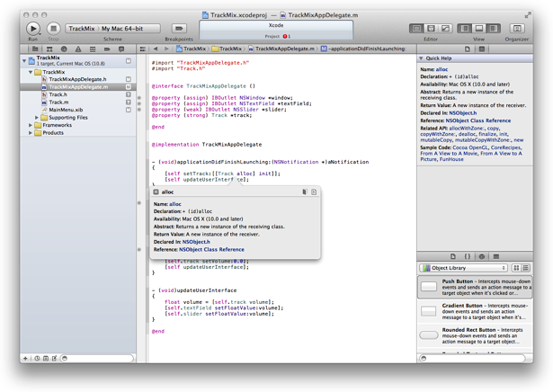
Task: Open the Organizer window
Action: [517, 28]
